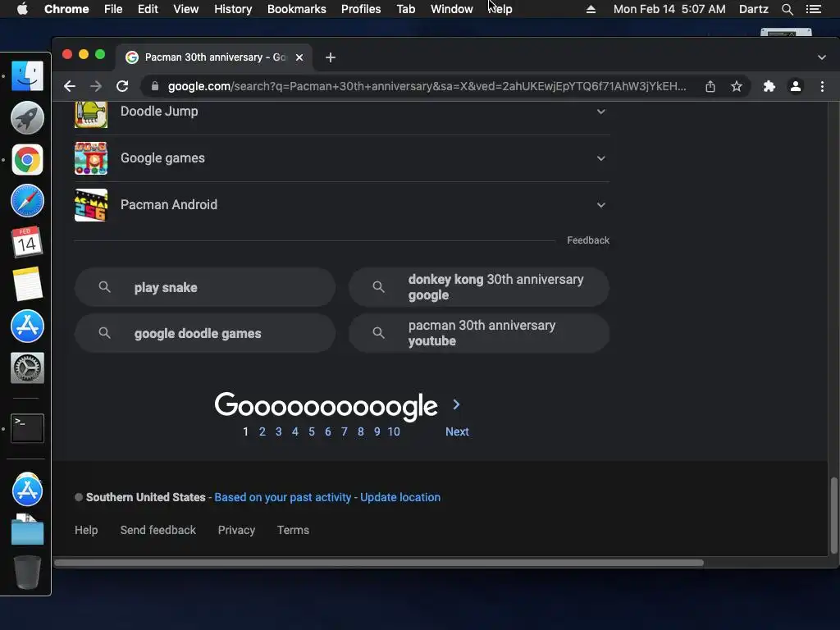Search suggestion: google doodle games
840x630 pixels.
205,333
